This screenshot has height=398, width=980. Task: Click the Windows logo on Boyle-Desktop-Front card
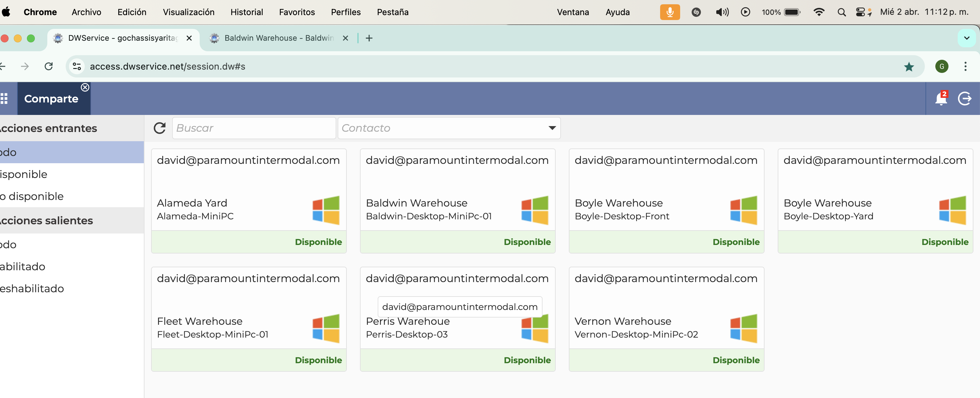pyautogui.click(x=744, y=210)
